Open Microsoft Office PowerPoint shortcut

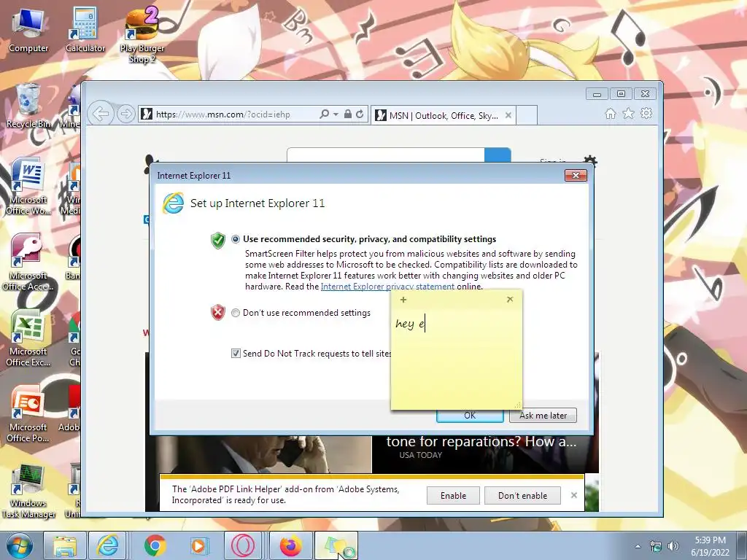(x=28, y=414)
